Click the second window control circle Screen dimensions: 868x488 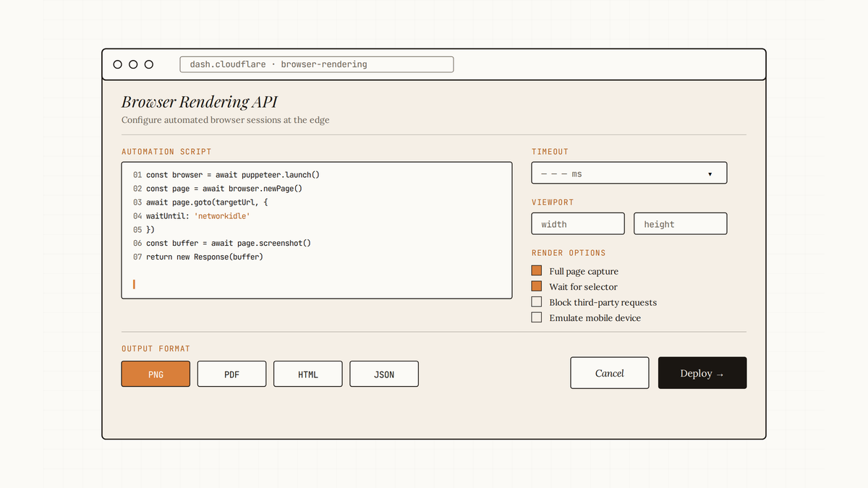click(x=133, y=64)
